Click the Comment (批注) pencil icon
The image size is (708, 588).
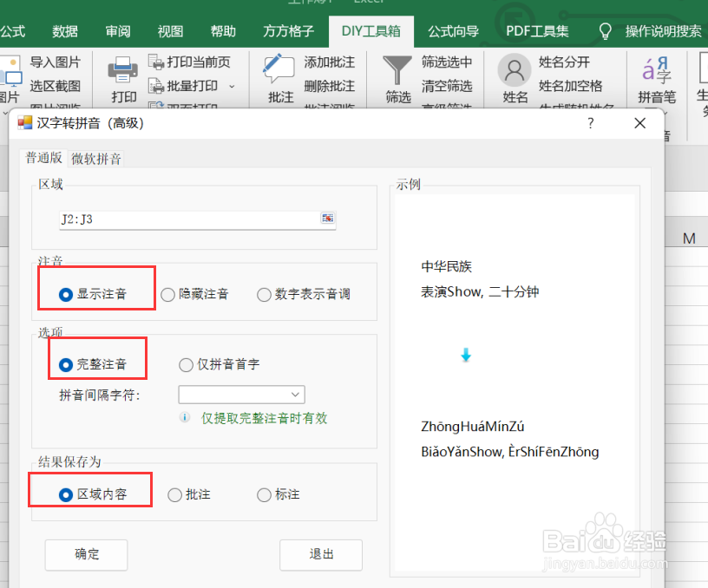(279, 69)
